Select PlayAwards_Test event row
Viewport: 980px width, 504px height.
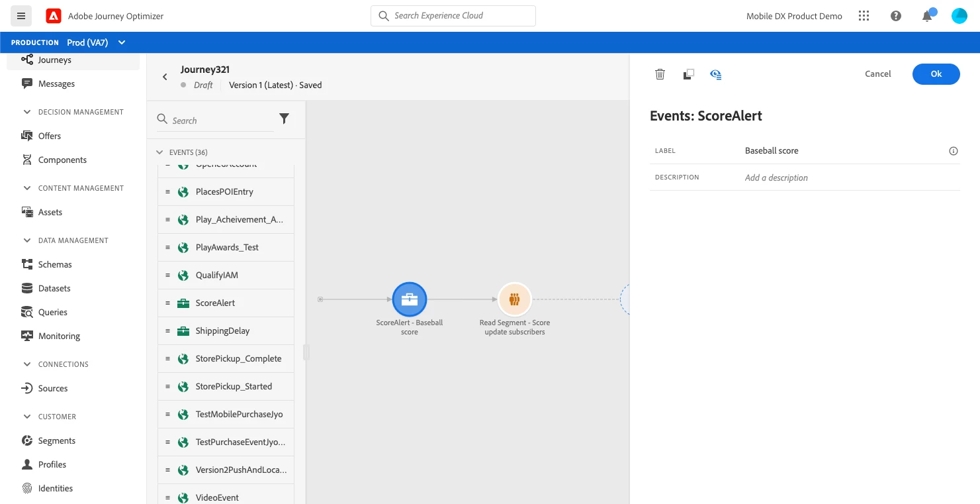point(226,248)
